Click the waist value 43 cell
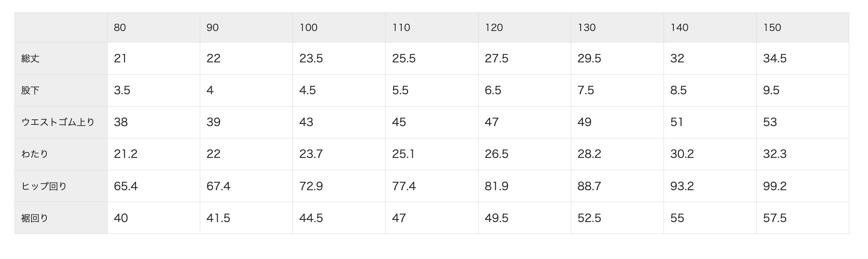Viewport: 868px width, 259px height. tap(306, 122)
